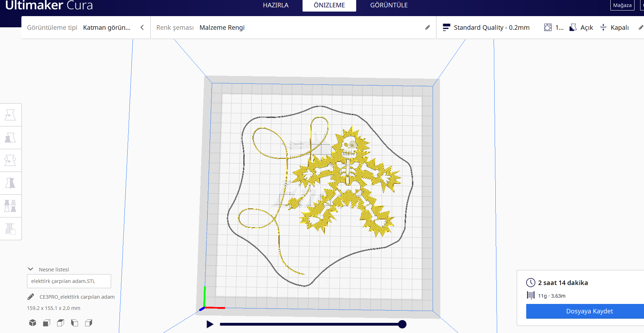This screenshot has width=644, height=333.
Task: Switch to the front view cube icon
Action: (x=46, y=322)
